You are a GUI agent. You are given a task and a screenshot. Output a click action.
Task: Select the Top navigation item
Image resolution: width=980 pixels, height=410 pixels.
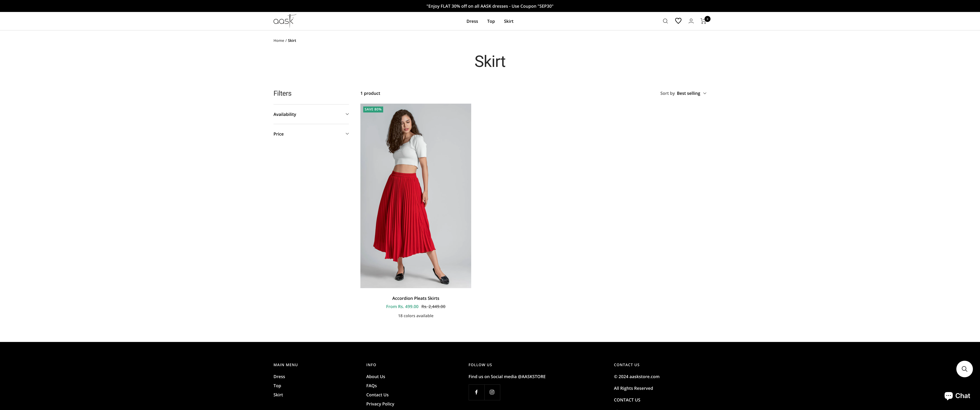tap(490, 21)
